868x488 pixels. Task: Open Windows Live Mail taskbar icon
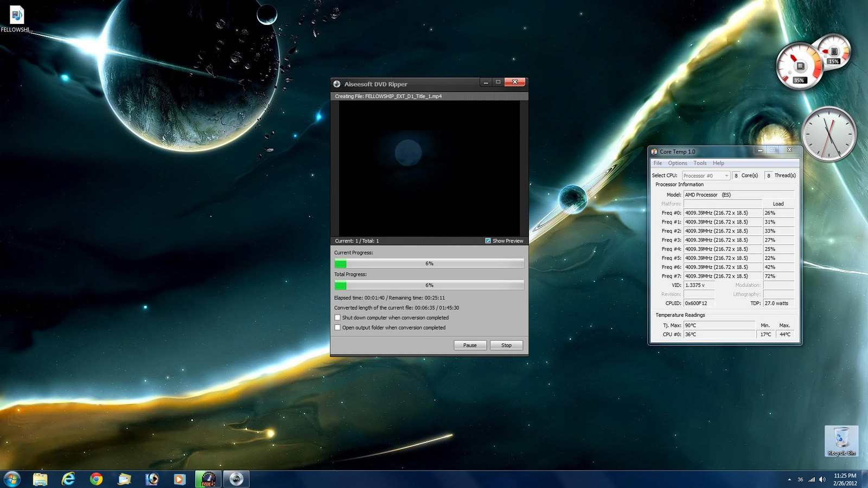tap(124, 479)
